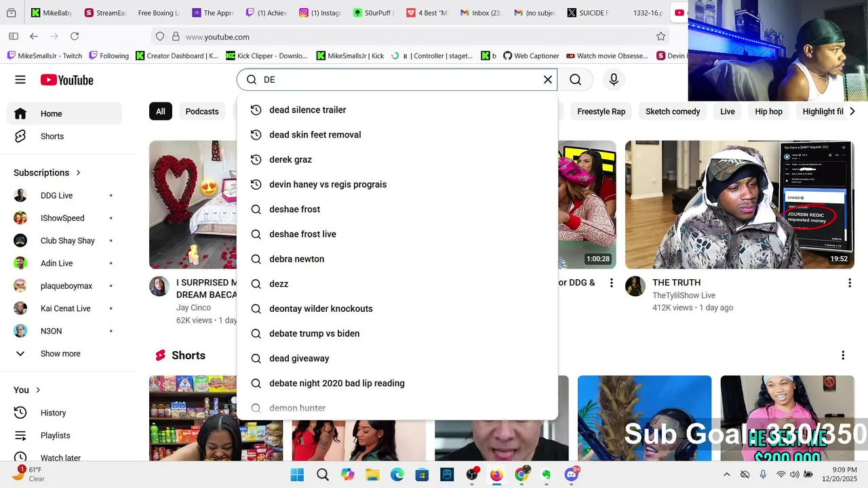868x488 pixels.
Task: Open the tracking protection shield icon
Action: click(160, 37)
